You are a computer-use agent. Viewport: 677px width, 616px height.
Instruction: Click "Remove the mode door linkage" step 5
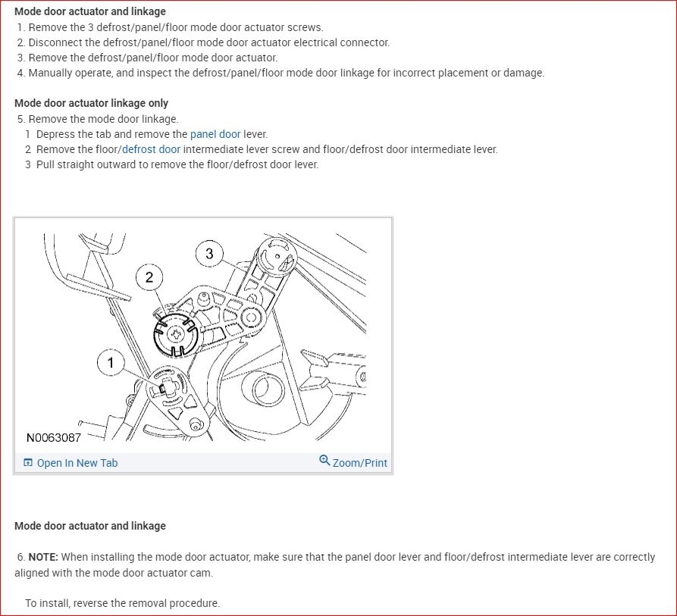(x=103, y=119)
